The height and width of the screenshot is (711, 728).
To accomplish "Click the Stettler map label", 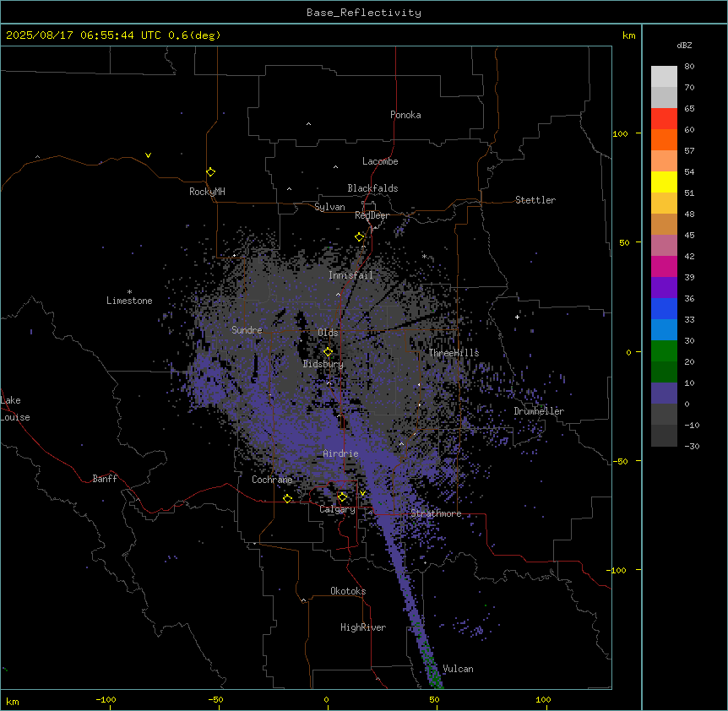I will click(x=535, y=200).
